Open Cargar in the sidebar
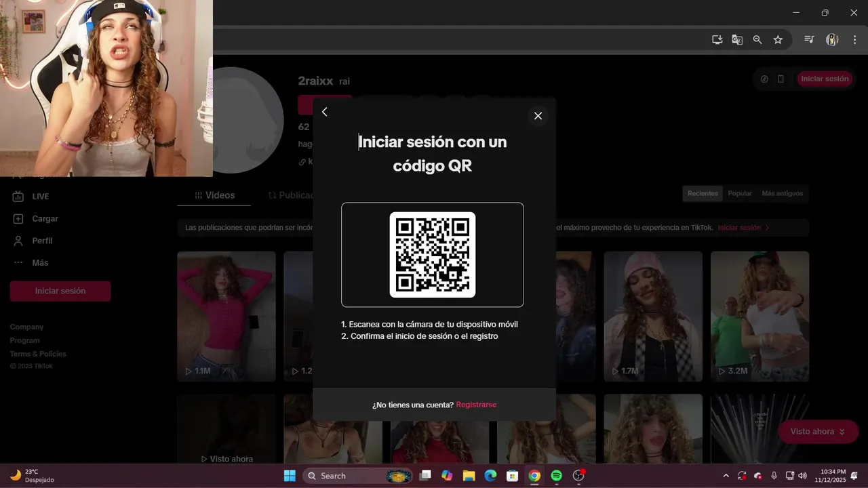The height and width of the screenshot is (488, 868). 45,219
